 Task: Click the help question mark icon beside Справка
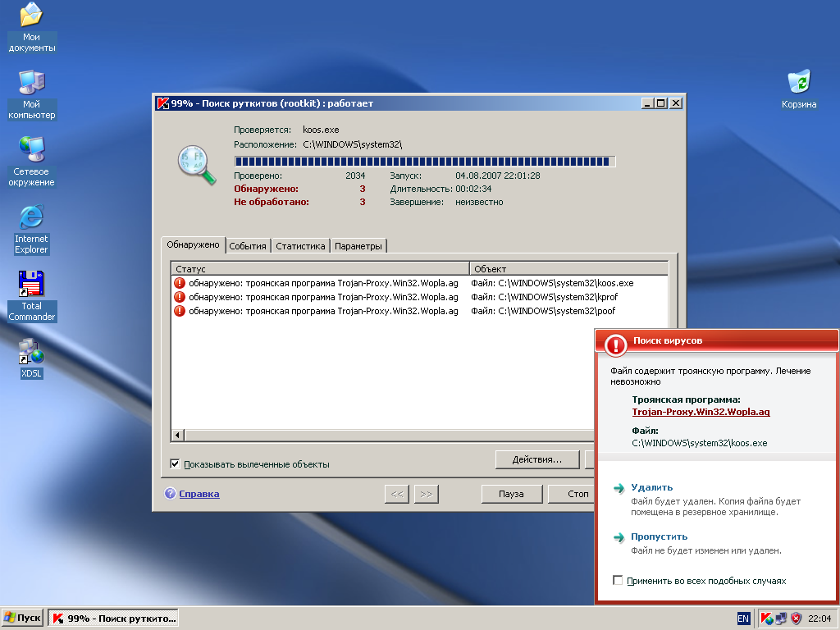point(170,493)
